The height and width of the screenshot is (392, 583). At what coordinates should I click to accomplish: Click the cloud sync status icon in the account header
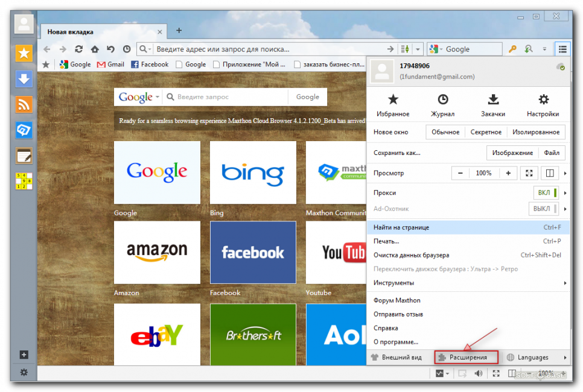(560, 67)
